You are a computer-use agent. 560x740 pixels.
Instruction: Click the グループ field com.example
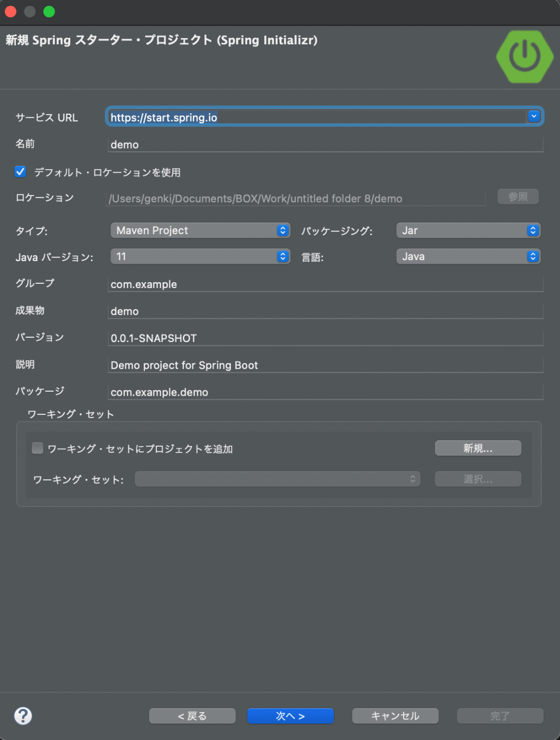pos(325,284)
